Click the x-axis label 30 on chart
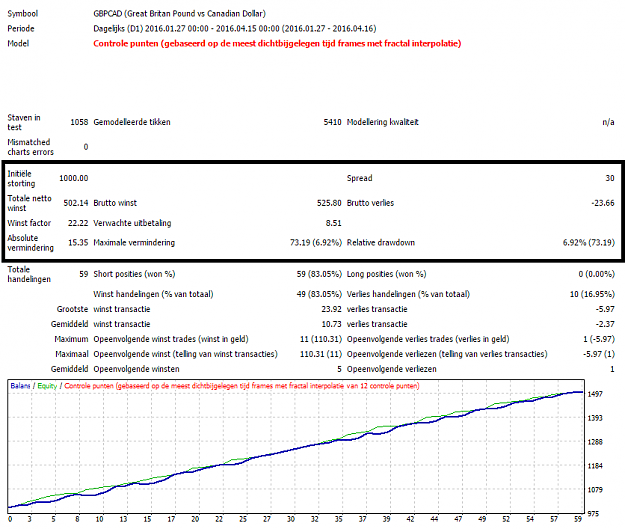Screen dimensions: 625x529 [x=291, y=519]
